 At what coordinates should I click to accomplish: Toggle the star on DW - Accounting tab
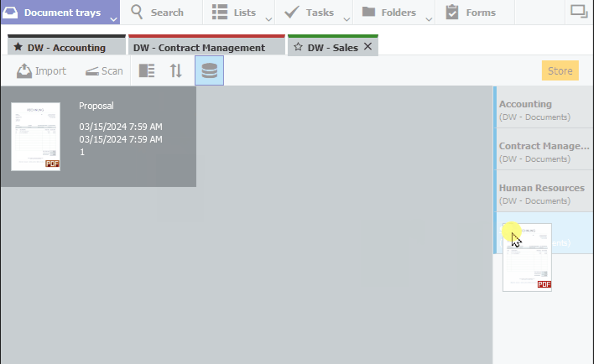(18, 48)
